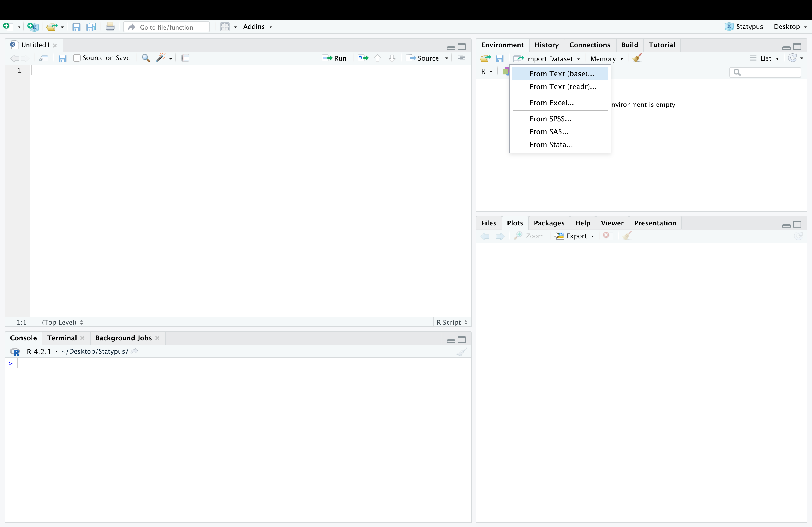Click the Print icon in main toolbar

coord(110,27)
